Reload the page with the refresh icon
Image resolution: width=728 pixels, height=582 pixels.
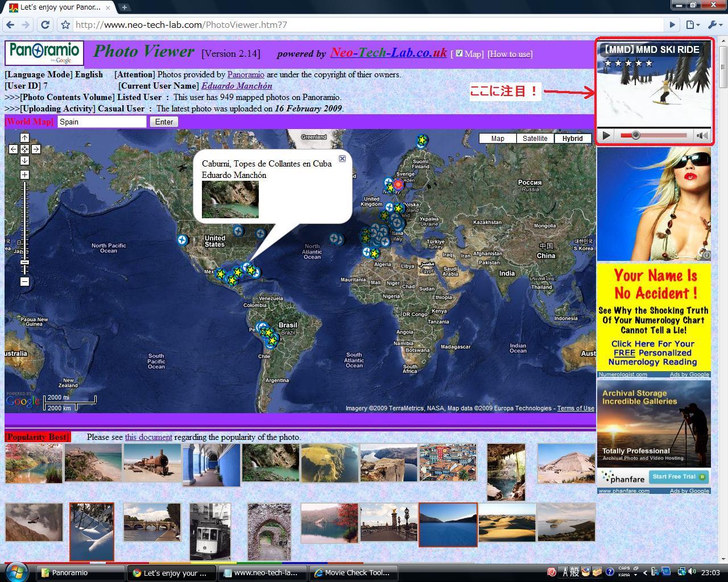click(45, 24)
